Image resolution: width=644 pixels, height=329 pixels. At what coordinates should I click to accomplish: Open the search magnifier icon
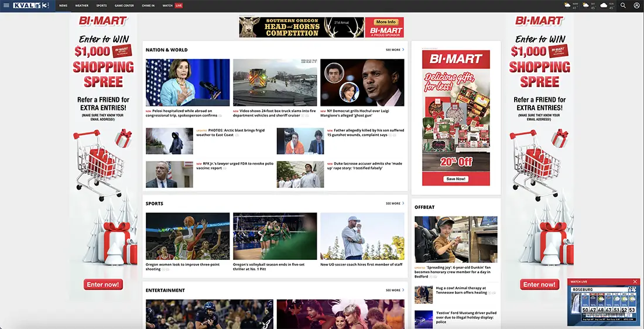click(623, 5)
